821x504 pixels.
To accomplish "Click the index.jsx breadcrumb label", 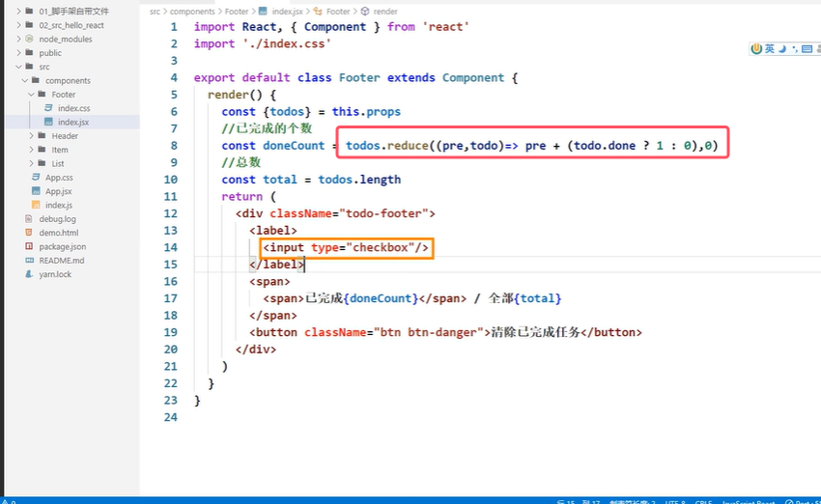I will tap(287, 11).
